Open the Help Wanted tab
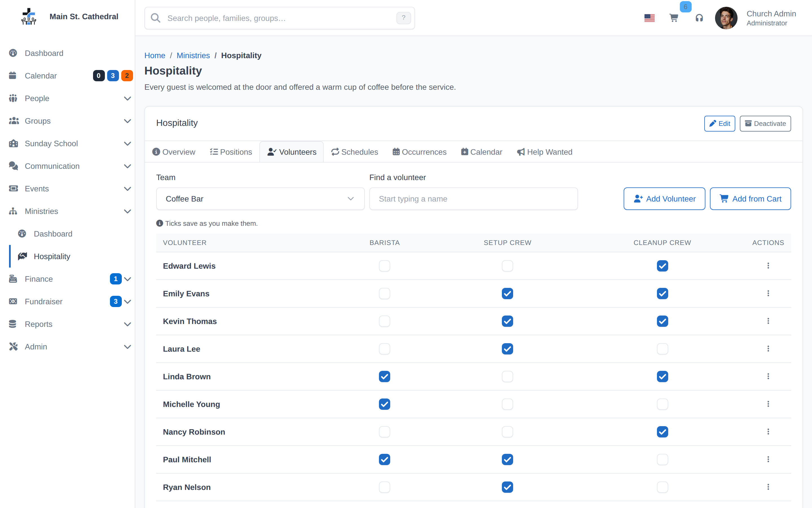 (545, 152)
